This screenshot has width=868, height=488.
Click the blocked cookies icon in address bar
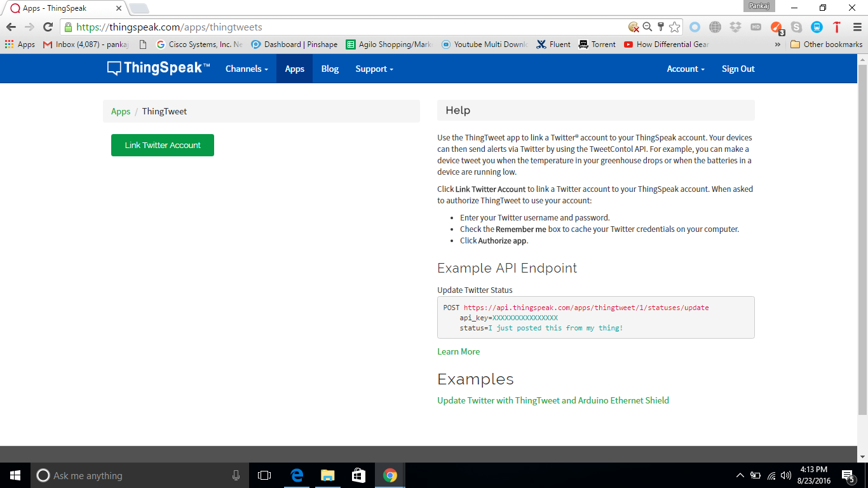tap(634, 27)
